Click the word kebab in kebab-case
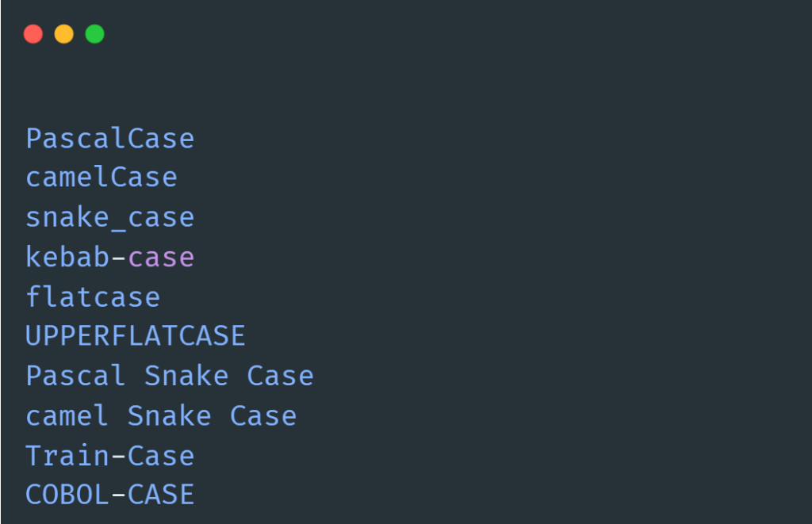This screenshot has height=524, width=812. [67, 257]
